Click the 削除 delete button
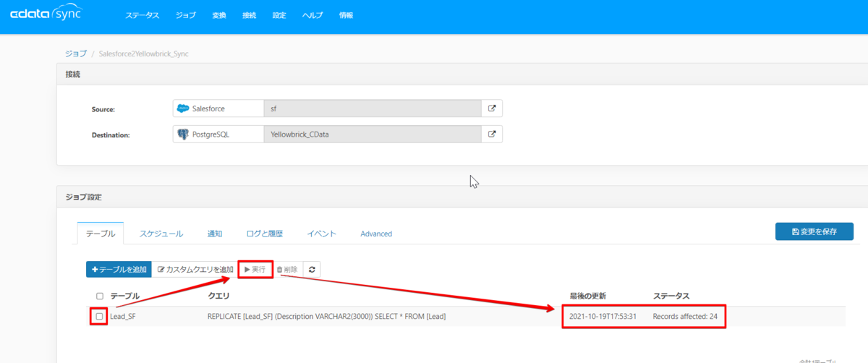Screen dimensions: 868x363 287,269
